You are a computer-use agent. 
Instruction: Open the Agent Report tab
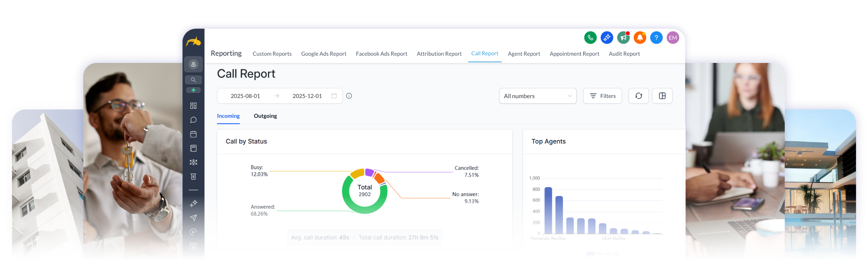tap(524, 54)
